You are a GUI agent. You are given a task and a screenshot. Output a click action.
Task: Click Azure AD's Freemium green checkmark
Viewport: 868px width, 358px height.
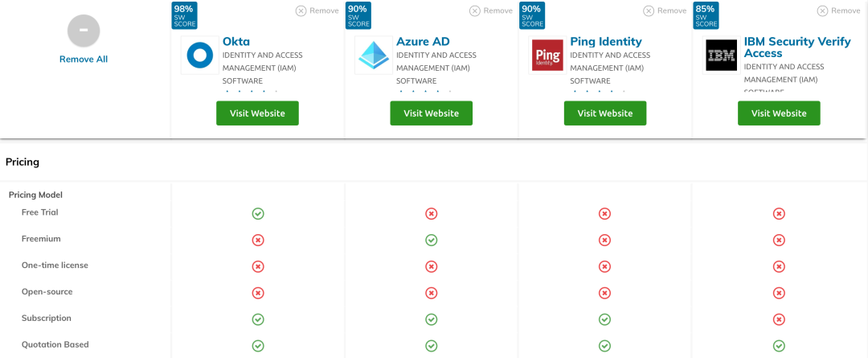(432, 240)
